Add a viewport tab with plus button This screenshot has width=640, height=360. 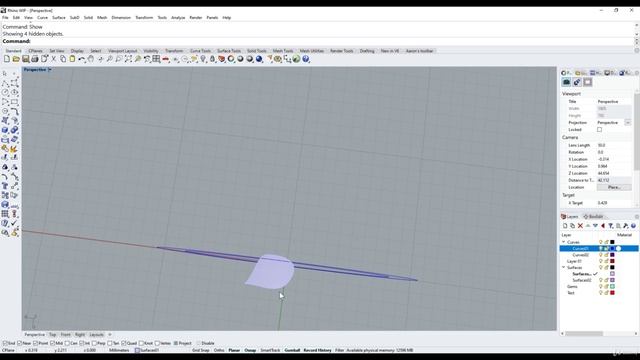pyautogui.click(x=110, y=335)
